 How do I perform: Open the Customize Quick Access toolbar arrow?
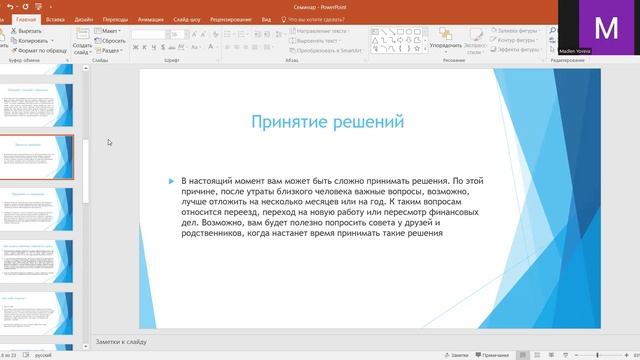click(51, 7)
